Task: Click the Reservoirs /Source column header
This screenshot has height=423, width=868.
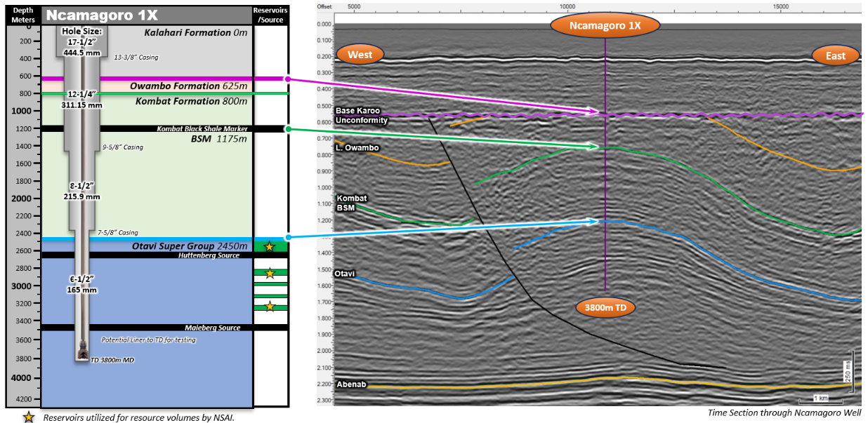Action: (x=270, y=15)
